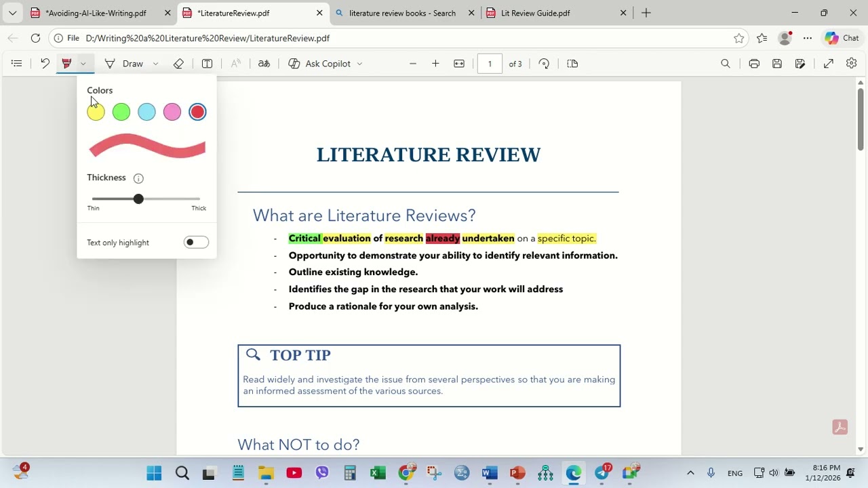Expand the Ask Copilot dropdown arrow

[359, 64]
